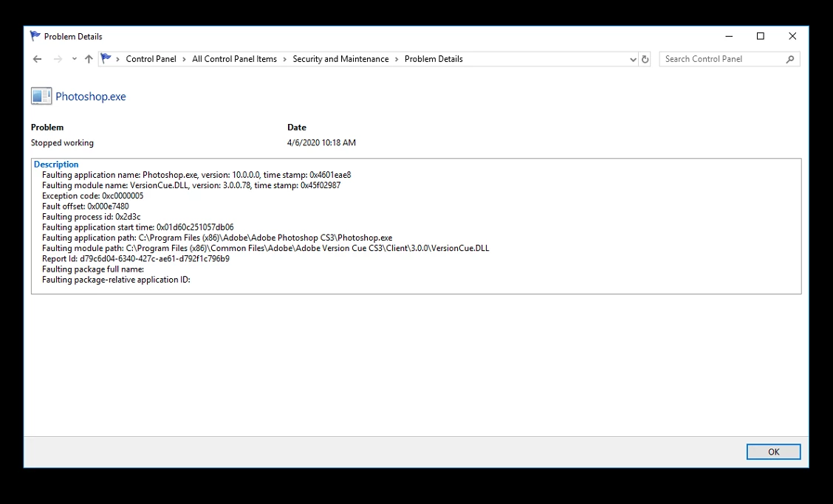Click the Back navigation arrow
Viewport: 833px width, 504px height.
click(x=37, y=59)
